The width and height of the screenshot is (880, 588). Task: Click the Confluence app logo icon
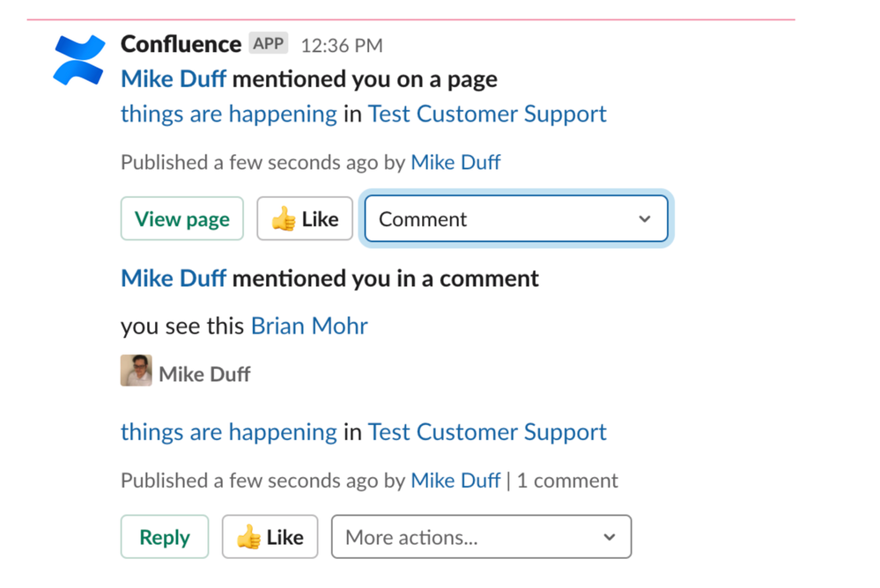(79, 60)
